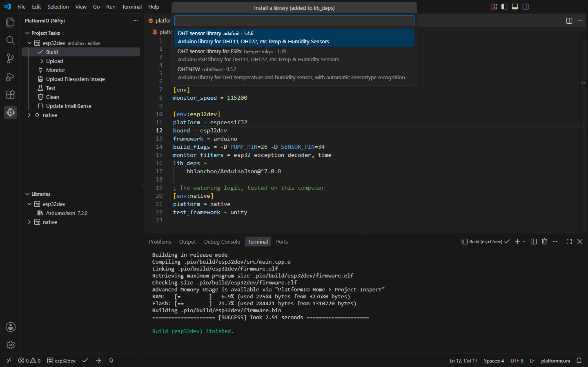Split the editor to the right
Screen dimensions: 588x367
click(569, 21)
